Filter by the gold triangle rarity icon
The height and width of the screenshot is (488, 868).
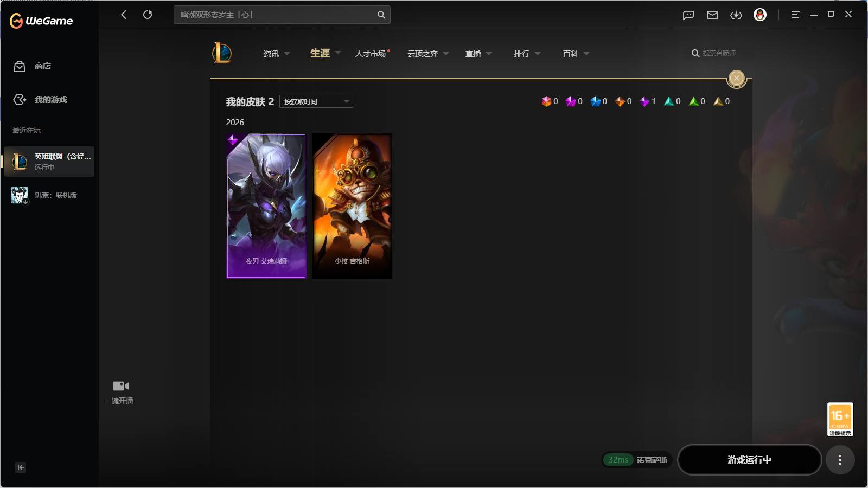tap(718, 101)
